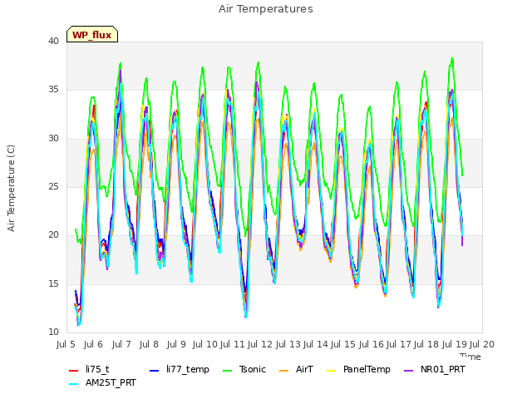Screen dimensions: 532x399
Task: Click the 25 y-axis tick label
Action: point(53,186)
